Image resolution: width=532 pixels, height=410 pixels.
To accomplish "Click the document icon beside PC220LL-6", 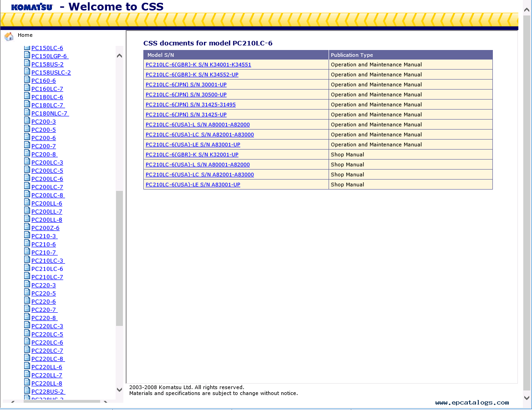I will pyautogui.click(x=27, y=365).
